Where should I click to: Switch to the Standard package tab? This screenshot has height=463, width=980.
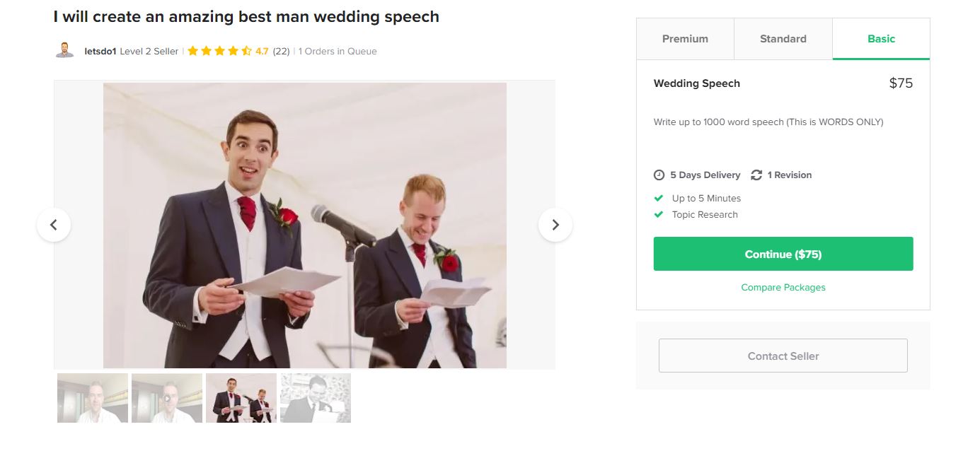pos(783,39)
